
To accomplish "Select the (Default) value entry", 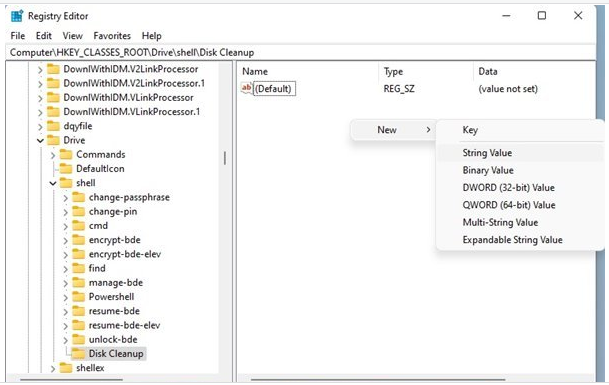I will click(274, 89).
